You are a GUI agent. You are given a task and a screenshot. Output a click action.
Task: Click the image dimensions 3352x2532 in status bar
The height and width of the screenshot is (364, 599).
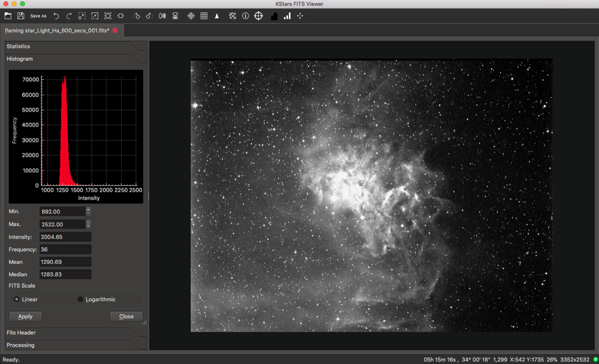click(x=574, y=359)
